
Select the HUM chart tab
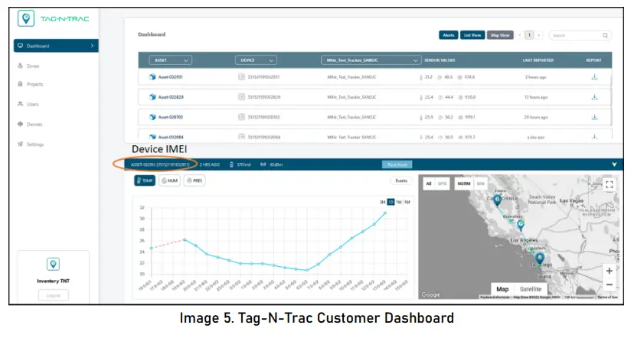click(170, 180)
